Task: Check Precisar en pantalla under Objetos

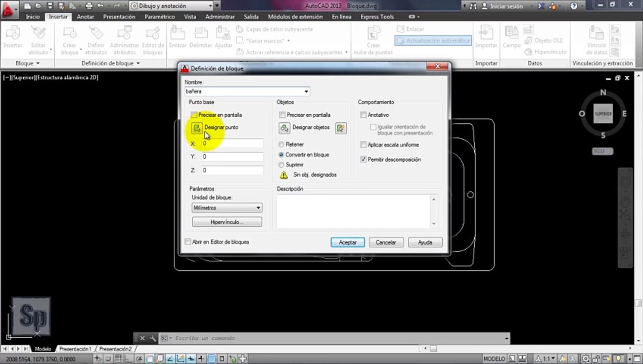Action: point(283,115)
